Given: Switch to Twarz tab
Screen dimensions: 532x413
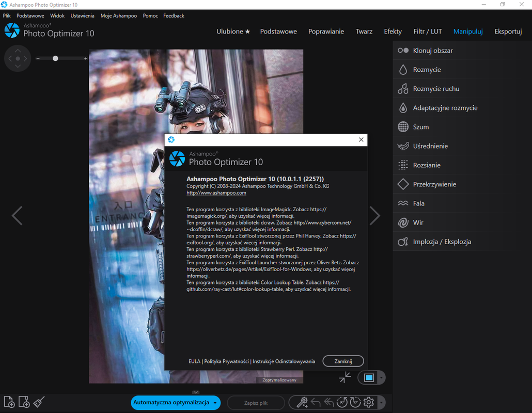Looking at the screenshot, I should (364, 31).
